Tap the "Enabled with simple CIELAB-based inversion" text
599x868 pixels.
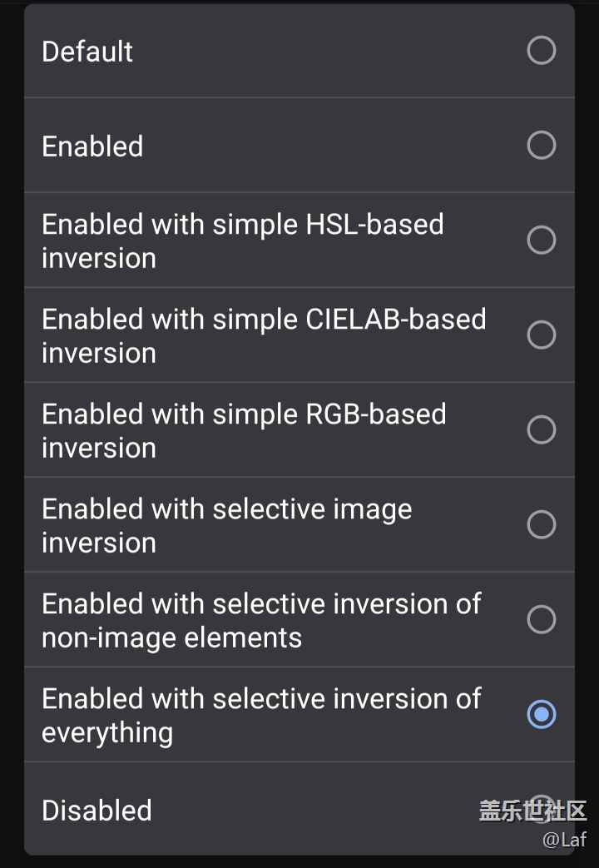point(264,336)
